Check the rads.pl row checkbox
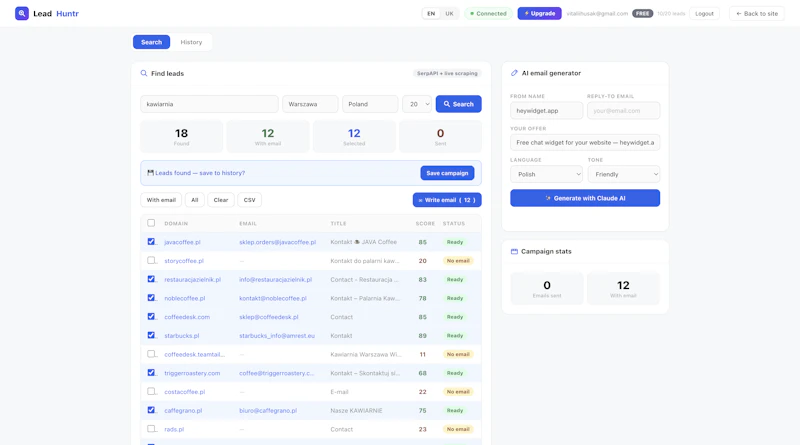This screenshot has width=800, height=445. (x=151, y=429)
